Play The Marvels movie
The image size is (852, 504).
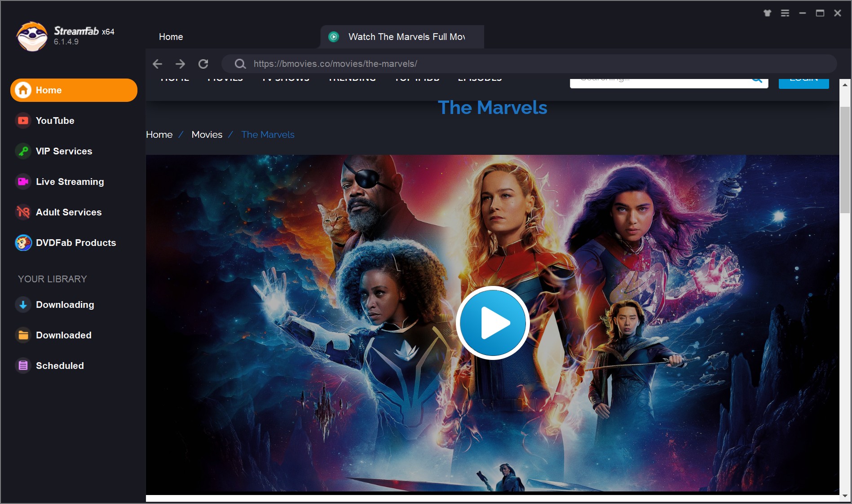(x=493, y=323)
